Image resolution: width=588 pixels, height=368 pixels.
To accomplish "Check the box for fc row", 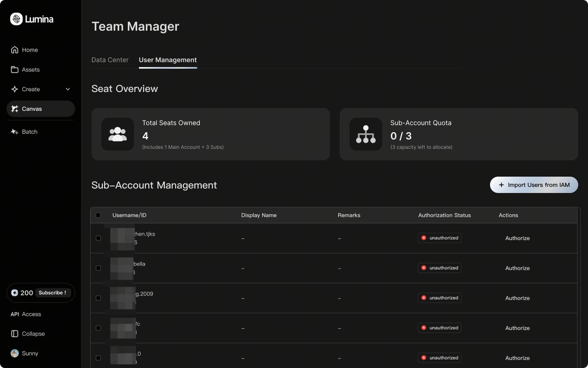I will coord(98,328).
